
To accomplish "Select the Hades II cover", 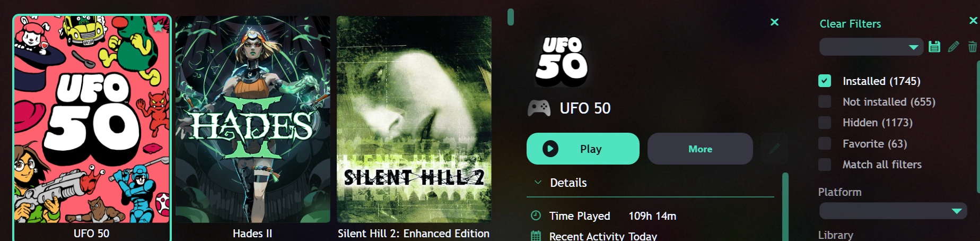I will point(252,119).
